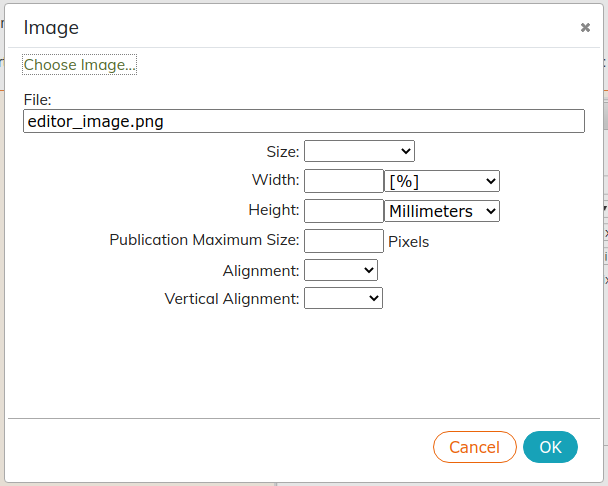Close the Image dialog with the X icon

(585, 28)
